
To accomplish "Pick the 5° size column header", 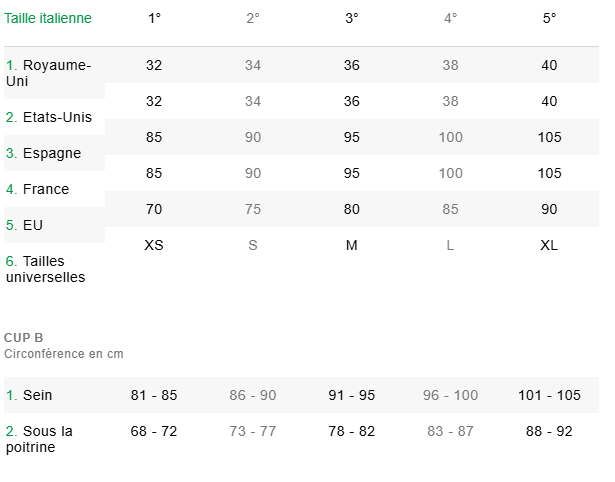I will tap(550, 18).
